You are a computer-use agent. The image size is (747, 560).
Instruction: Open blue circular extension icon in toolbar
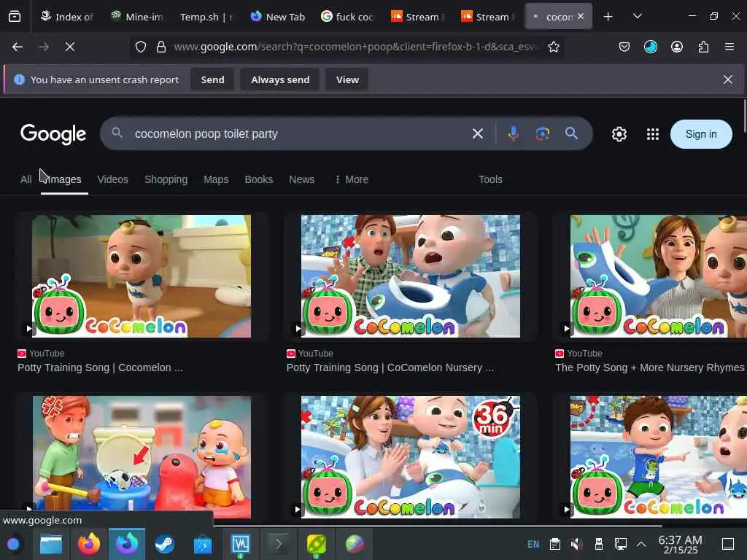[x=650, y=47]
